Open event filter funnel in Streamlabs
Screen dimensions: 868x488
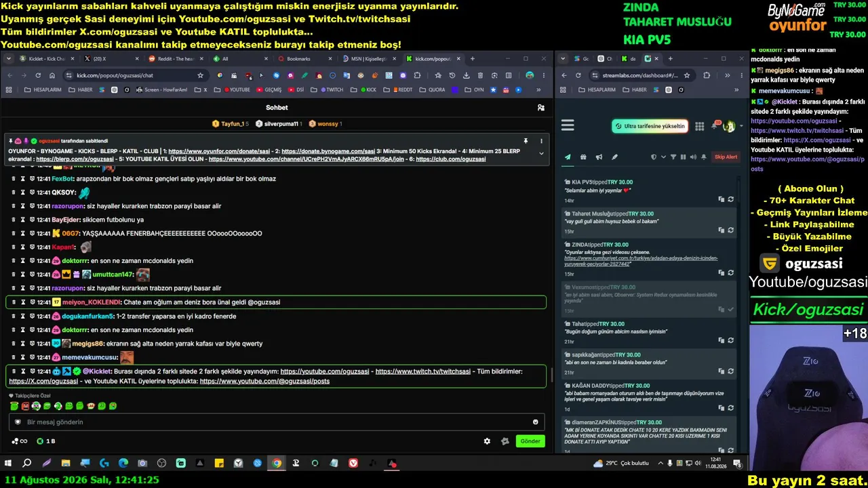click(673, 157)
